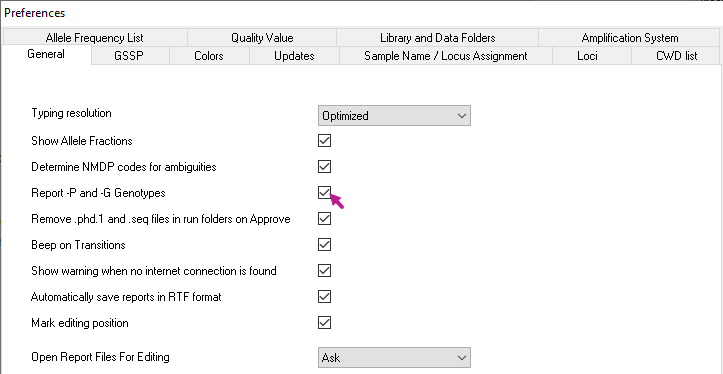Uncheck Determine NMDP codes for ambiguities
This screenshot has height=374, width=723.
point(325,166)
